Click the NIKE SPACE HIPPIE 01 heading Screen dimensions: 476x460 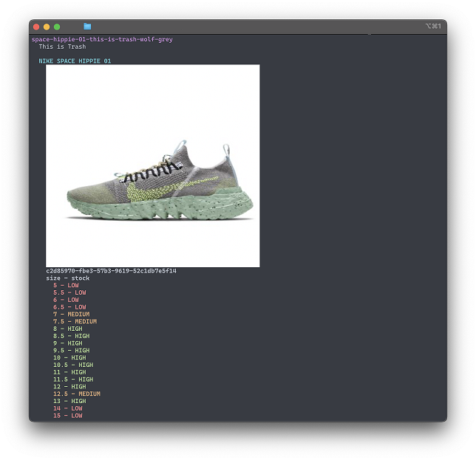pyautogui.click(x=75, y=61)
